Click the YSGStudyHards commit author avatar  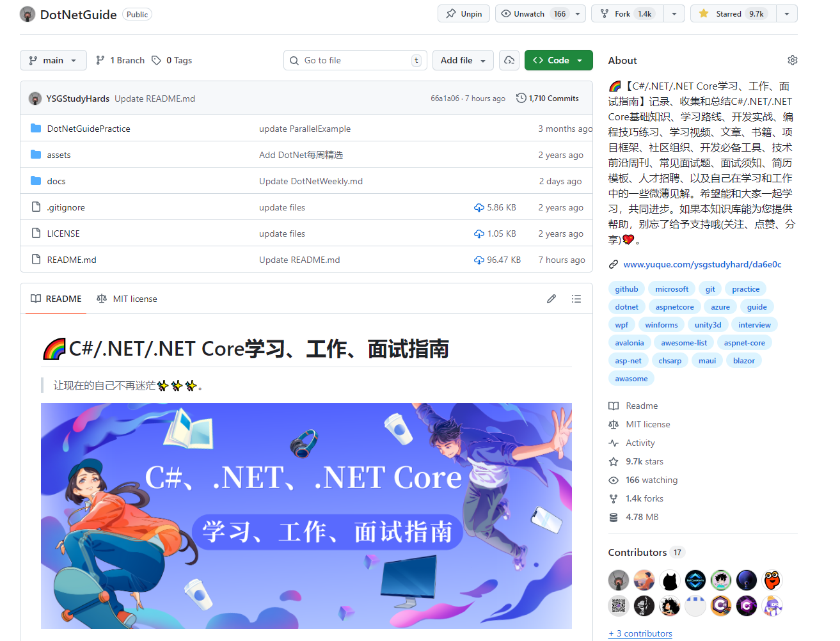coord(35,99)
